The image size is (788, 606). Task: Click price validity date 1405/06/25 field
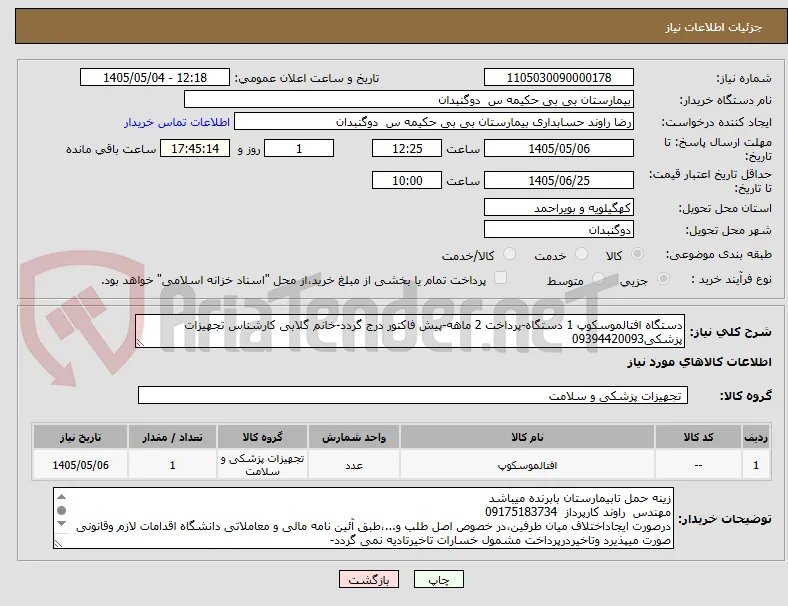[558, 180]
